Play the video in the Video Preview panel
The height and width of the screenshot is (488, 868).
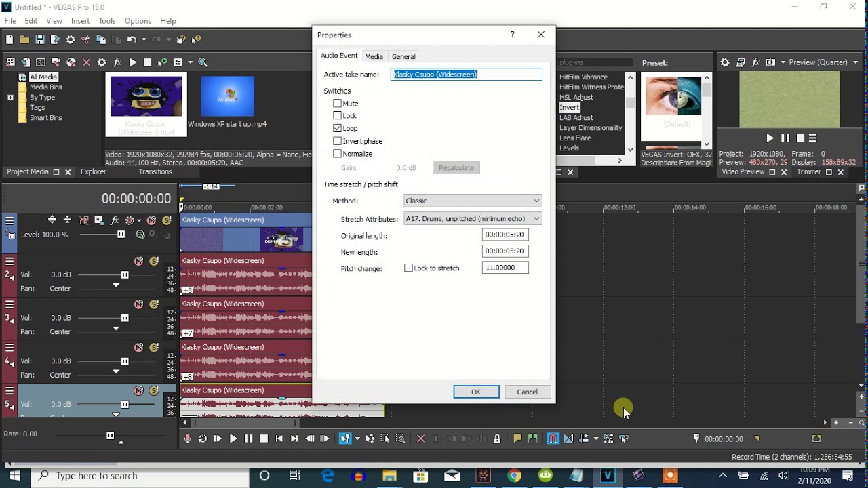tap(770, 138)
